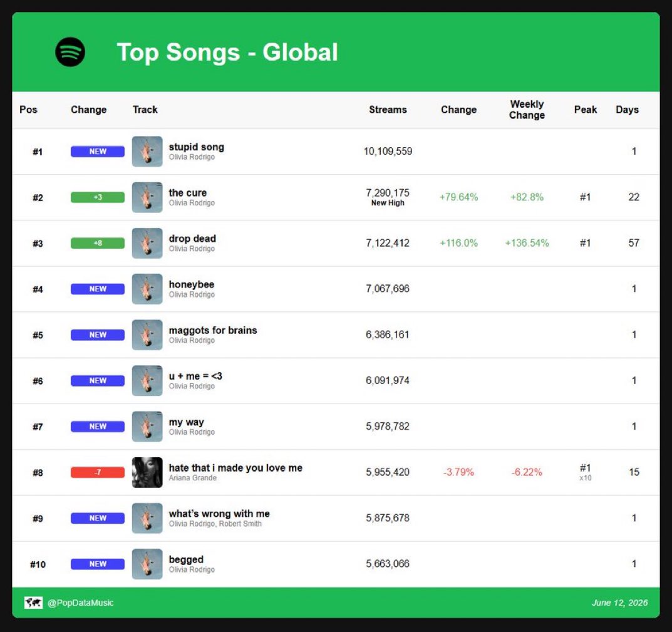Click the #10 position label
This screenshot has width=672, height=632.
point(38,565)
